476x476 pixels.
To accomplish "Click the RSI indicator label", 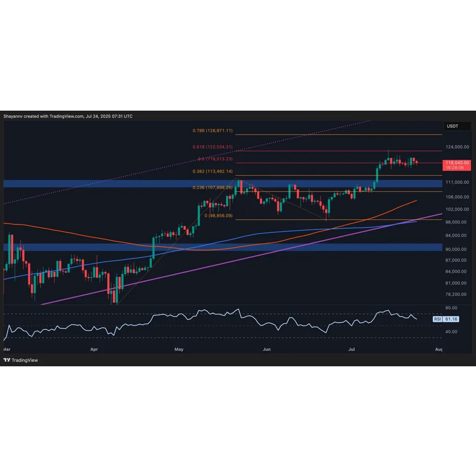I will [x=437, y=319].
